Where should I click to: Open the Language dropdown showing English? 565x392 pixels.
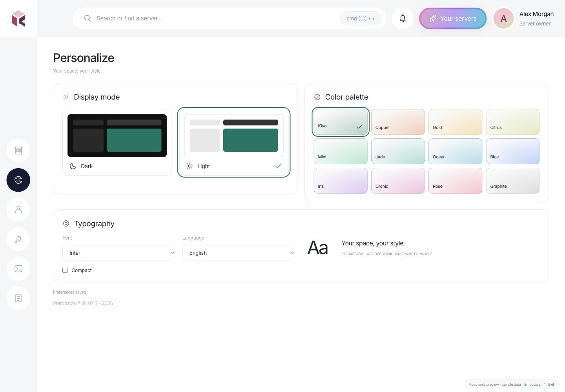[x=239, y=253]
